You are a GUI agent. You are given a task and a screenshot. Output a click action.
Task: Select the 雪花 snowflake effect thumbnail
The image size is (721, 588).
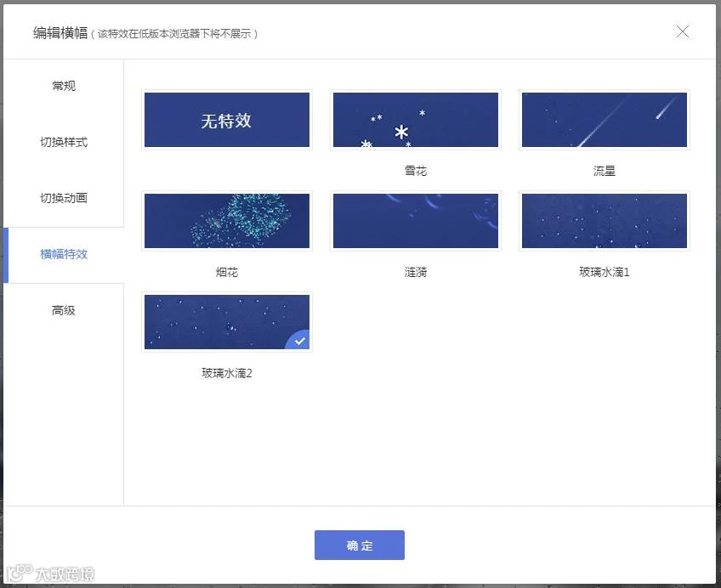[415, 120]
